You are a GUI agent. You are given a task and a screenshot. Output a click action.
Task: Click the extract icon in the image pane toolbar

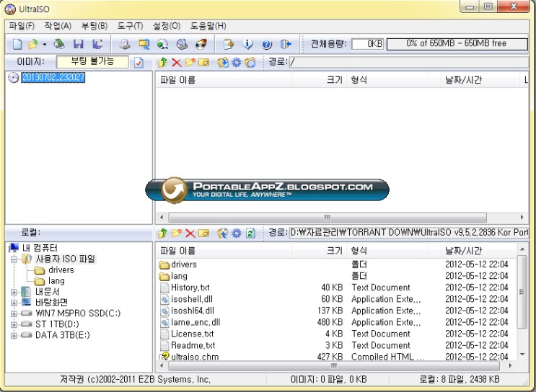pyautogui.click(x=223, y=63)
